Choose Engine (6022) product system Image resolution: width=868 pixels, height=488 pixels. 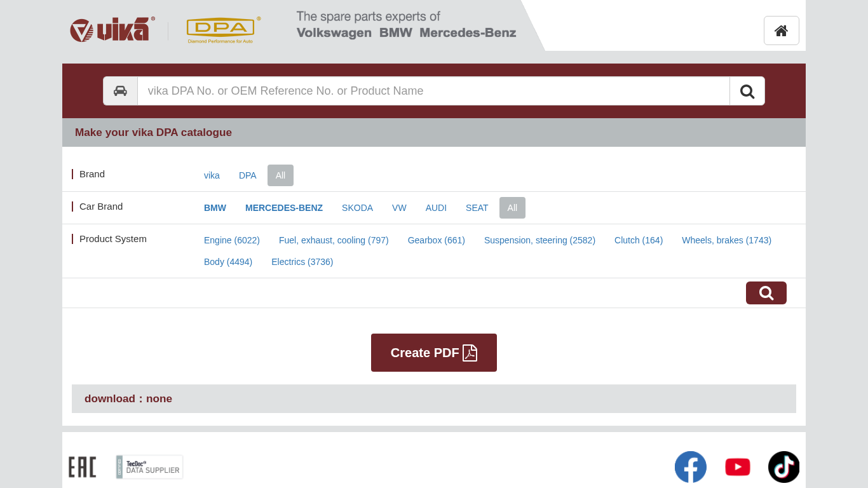pos(232,240)
